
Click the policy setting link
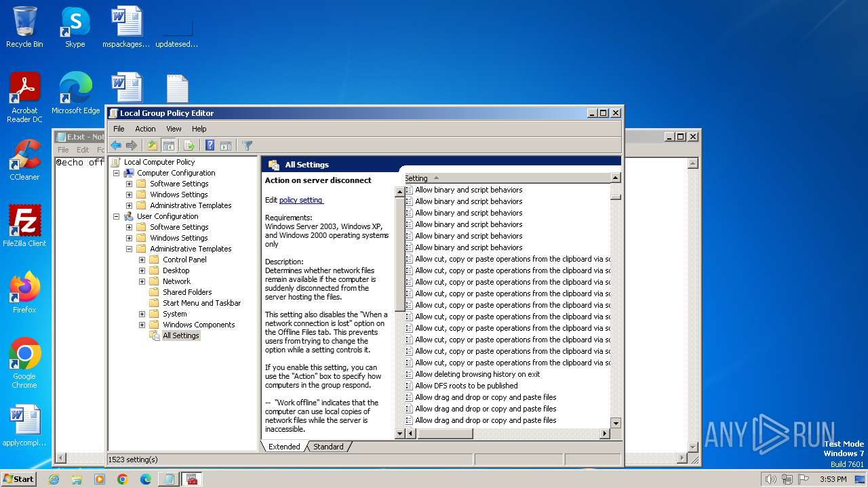[x=301, y=200]
